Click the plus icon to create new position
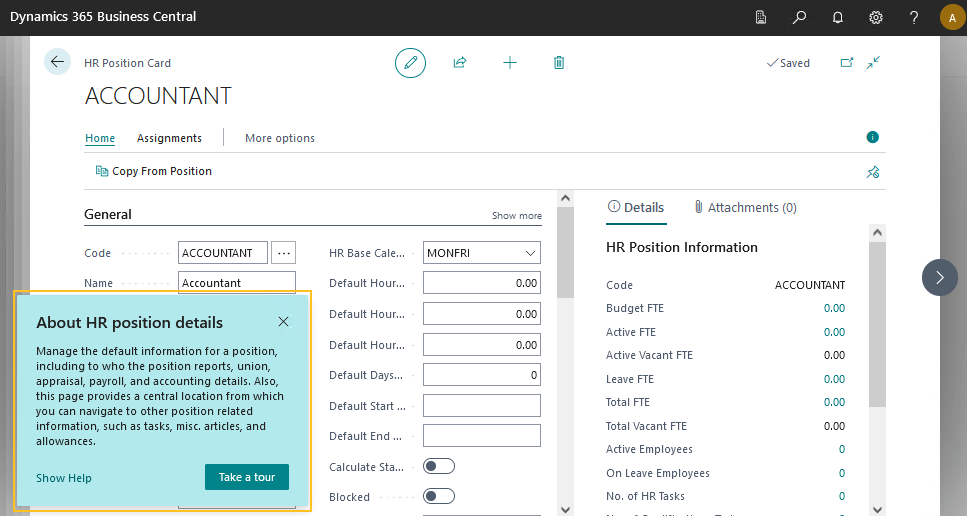The height and width of the screenshot is (516, 967). 510,62
